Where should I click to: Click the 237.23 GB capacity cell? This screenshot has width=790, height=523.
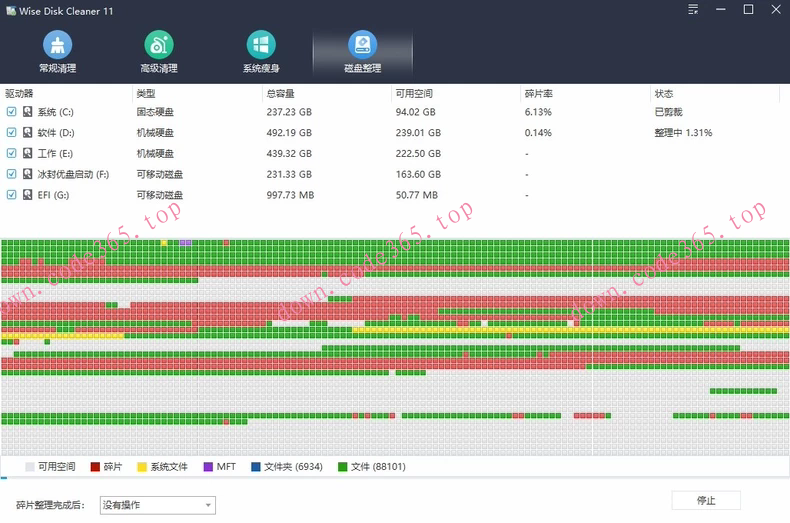click(289, 112)
